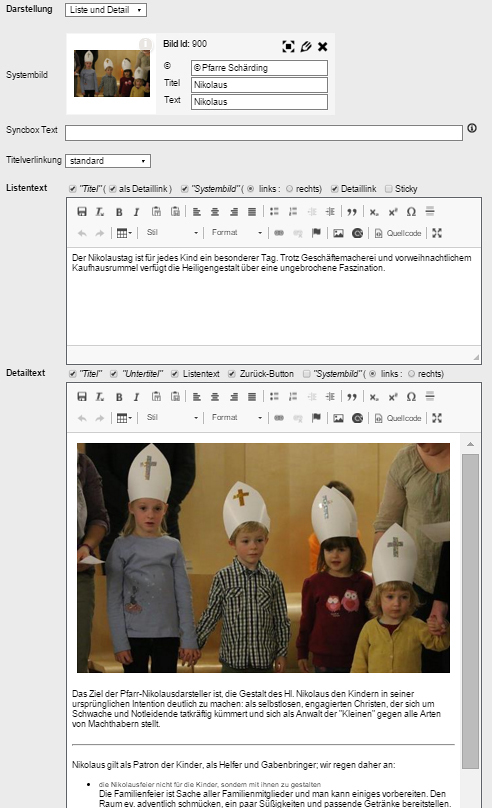Open the Darstellung dropdown
The image size is (492, 808).
[x=106, y=10]
